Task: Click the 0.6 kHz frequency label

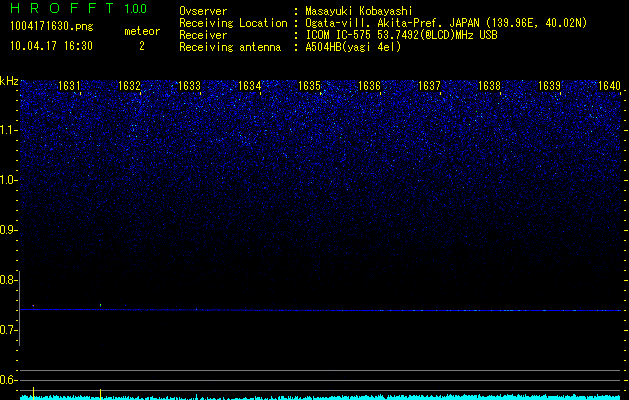Action: (x=9, y=380)
